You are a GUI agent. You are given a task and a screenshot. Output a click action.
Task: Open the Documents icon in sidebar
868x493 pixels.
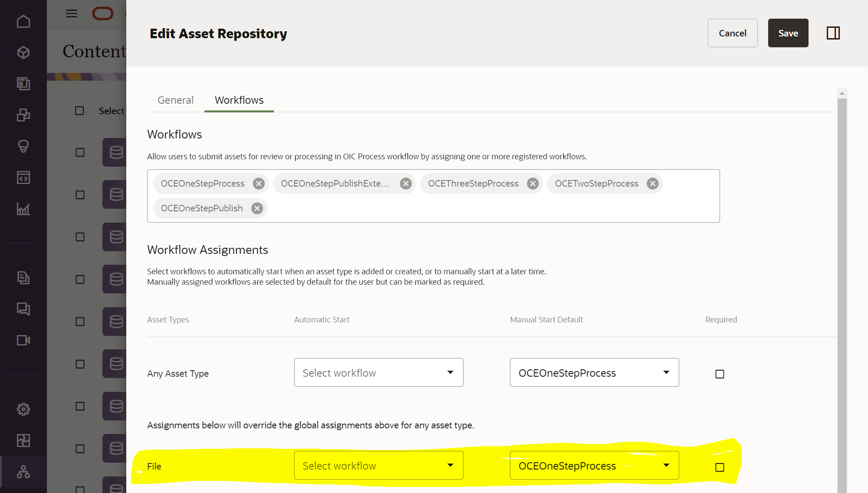pyautogui.click(x=23, y=278)
